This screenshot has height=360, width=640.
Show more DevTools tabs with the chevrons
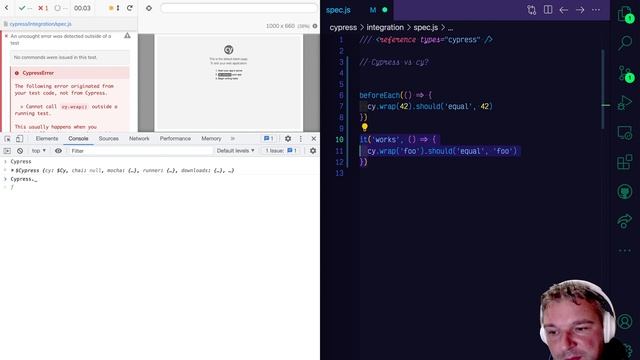(233, 139)
